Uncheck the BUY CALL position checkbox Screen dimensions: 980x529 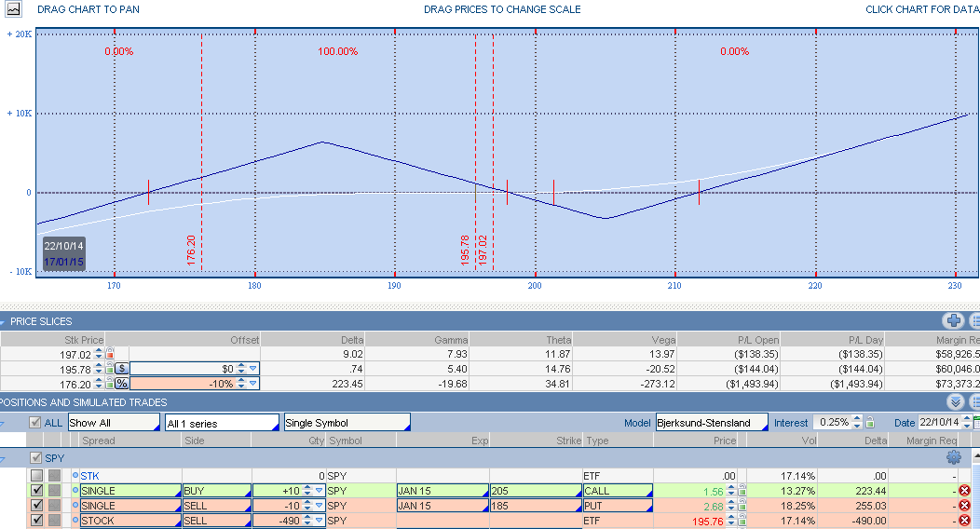click(36, 491)
